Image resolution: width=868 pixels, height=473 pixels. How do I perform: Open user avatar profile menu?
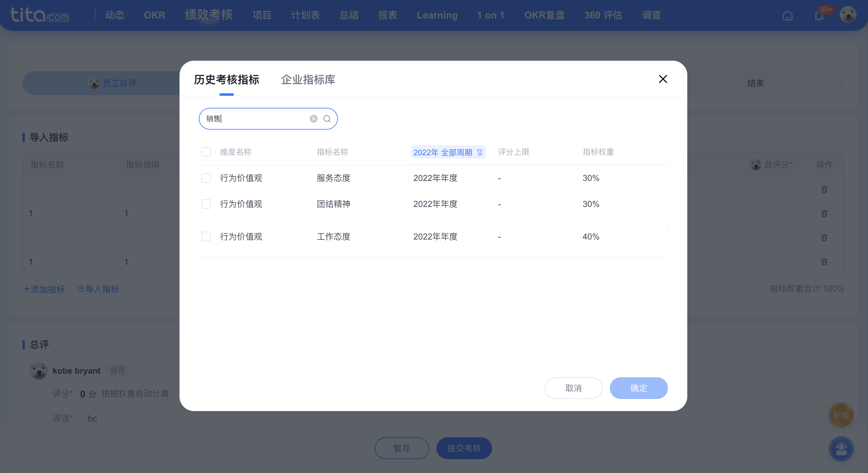tap(848, 15)
